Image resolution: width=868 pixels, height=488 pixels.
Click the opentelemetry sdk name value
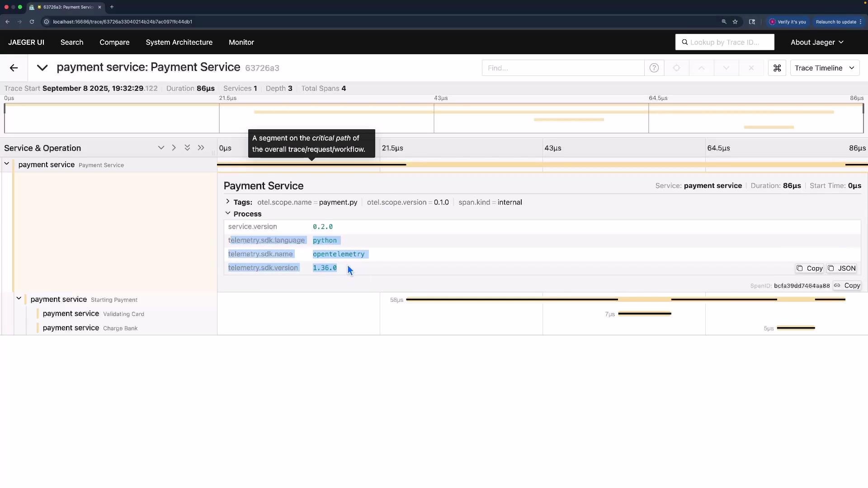tap(339, 254)
